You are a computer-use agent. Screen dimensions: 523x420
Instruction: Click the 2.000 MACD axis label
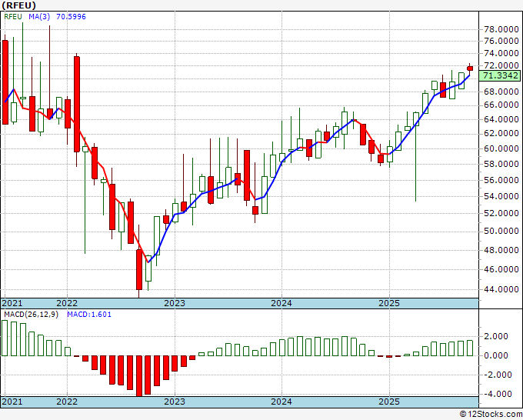(498, 336)
